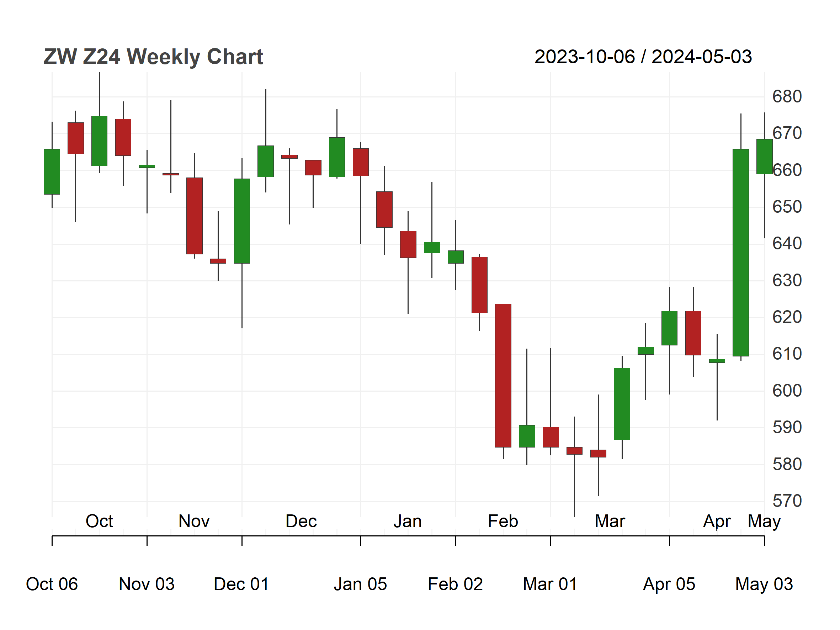Viewport: 840px width, 630px height.
Task: Click the 680 price axis label
Action: coord(787,97)
